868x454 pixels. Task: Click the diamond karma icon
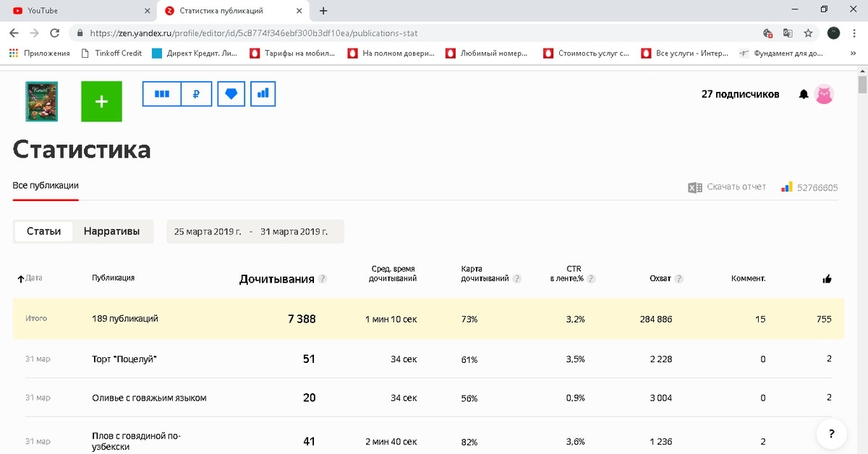coord(231,94)
